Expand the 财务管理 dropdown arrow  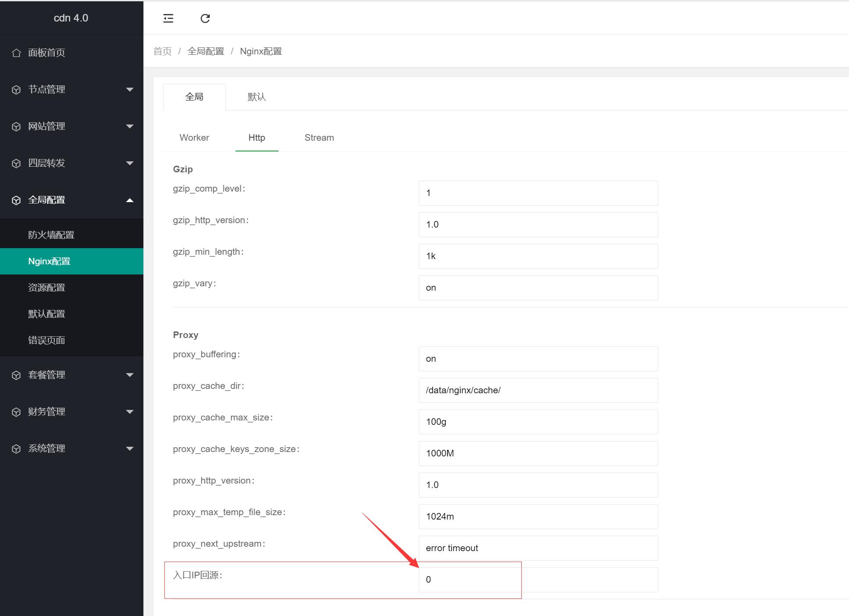click(x=129, y=412)
